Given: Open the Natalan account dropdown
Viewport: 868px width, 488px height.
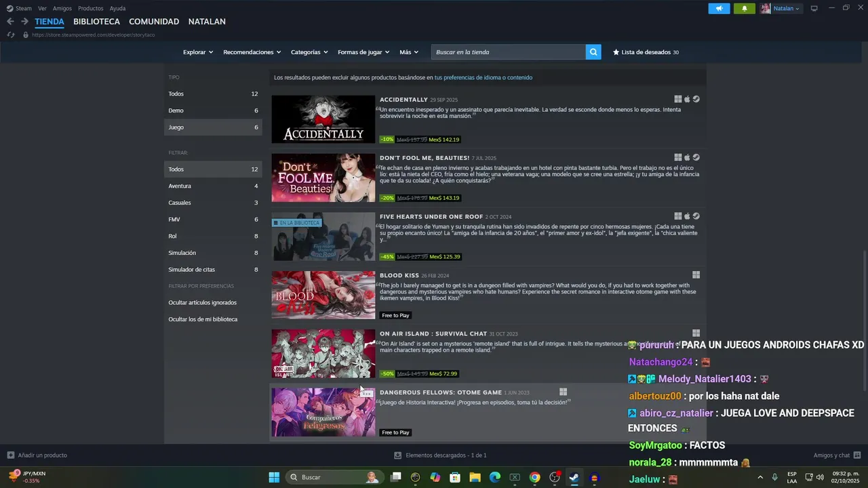Looking at the screenshot, I should (781, 8).
